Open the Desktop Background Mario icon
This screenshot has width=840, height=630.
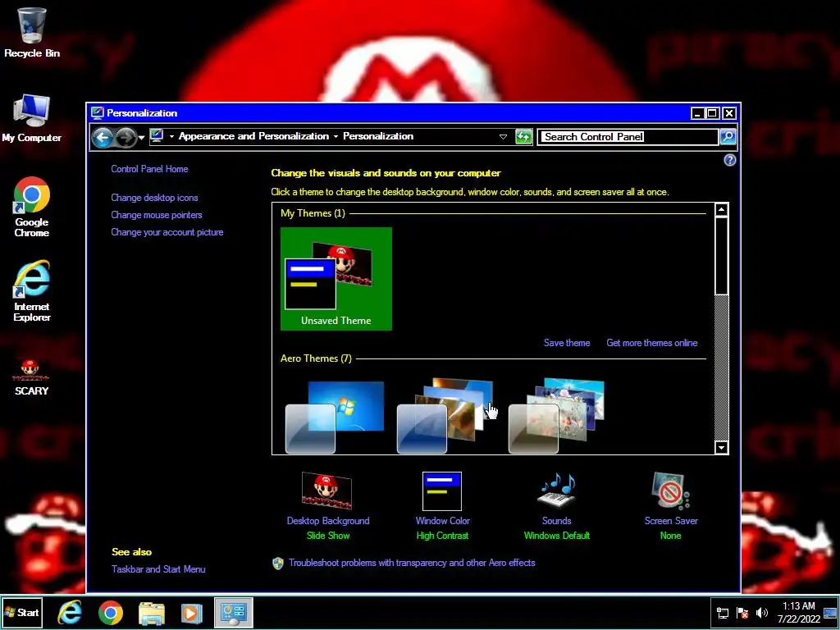tap(326, 491)
